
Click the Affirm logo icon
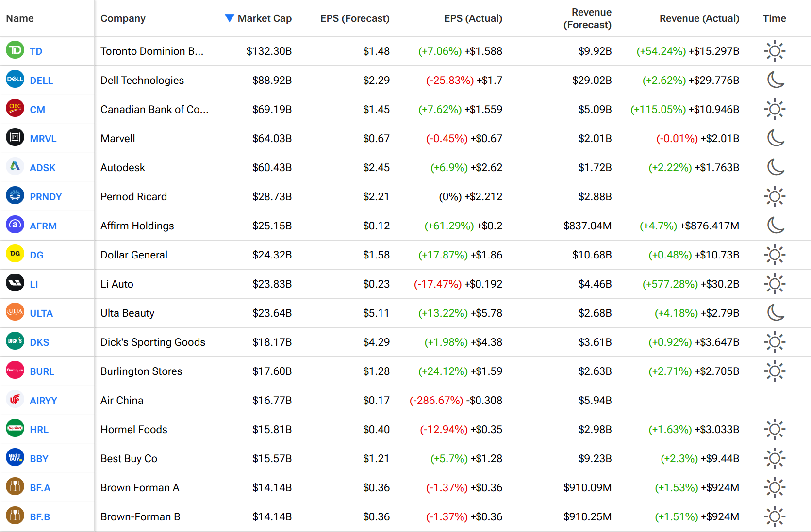coord(15,225)
